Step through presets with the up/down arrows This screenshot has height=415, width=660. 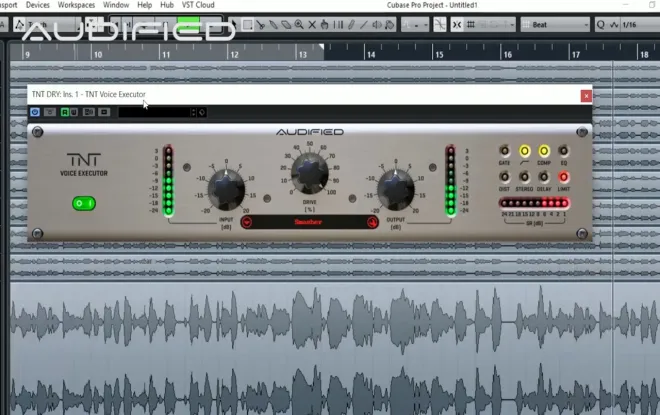coord(193,112)
